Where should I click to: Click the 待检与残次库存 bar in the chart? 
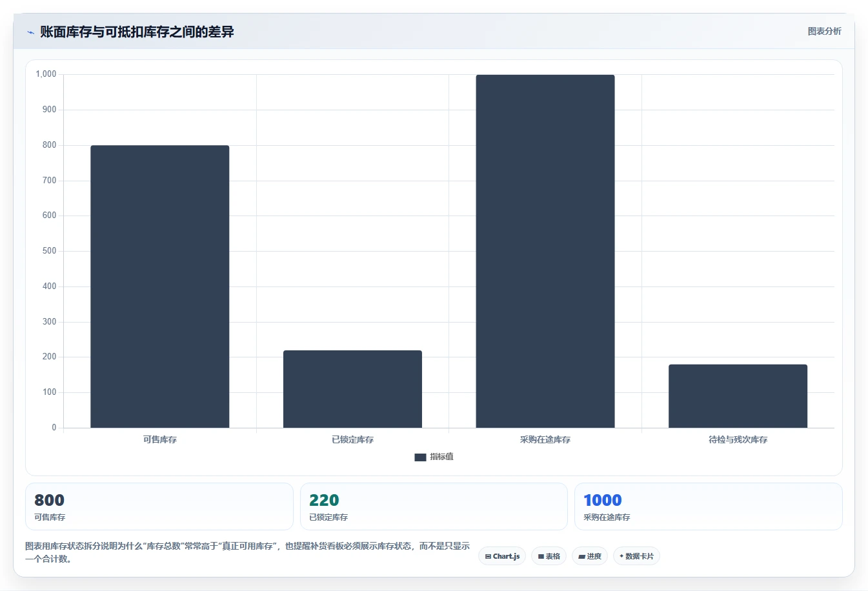(738, 396)
